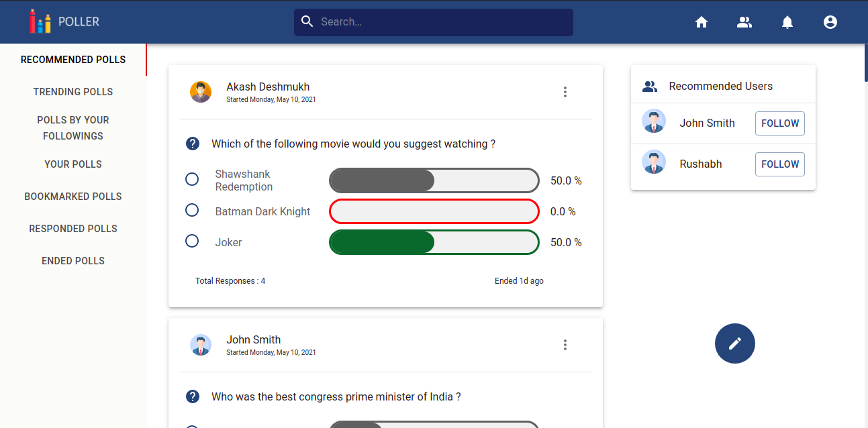Show Ended Polls
The image size is (868, 428).
click(x=73, y=261)
